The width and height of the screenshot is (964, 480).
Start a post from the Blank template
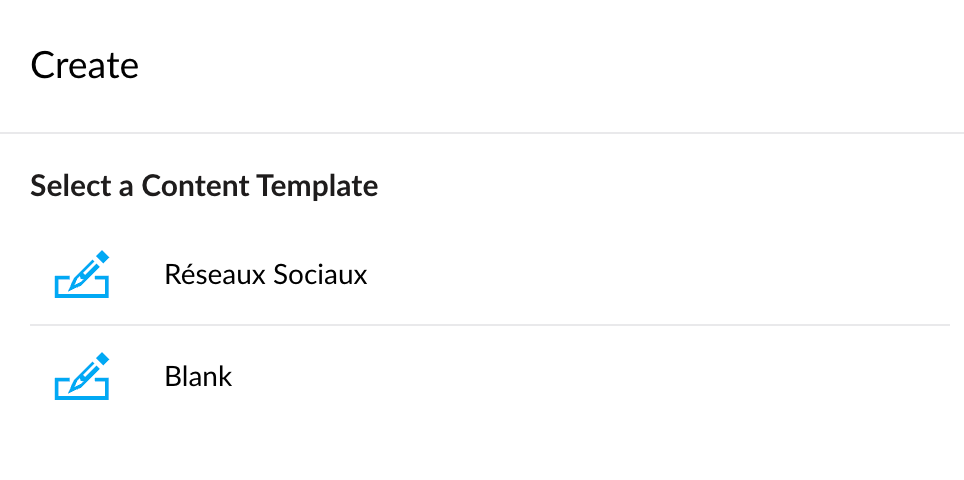coord(489,376)
